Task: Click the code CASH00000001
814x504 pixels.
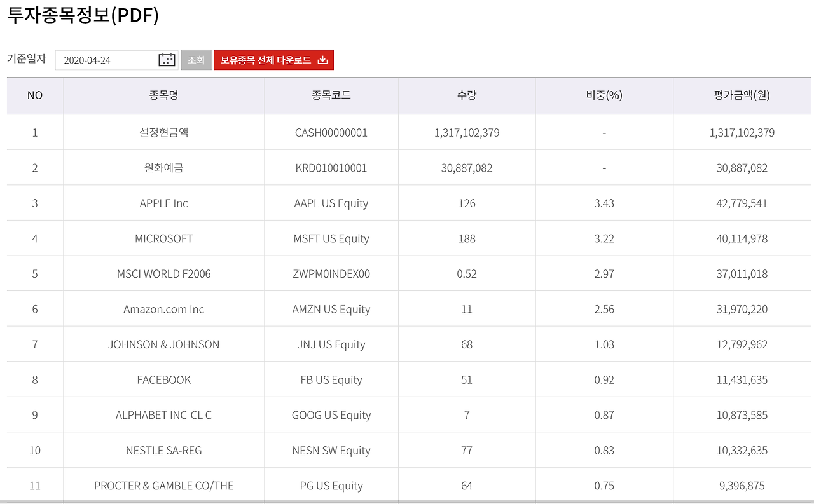Action: point(331,133)
